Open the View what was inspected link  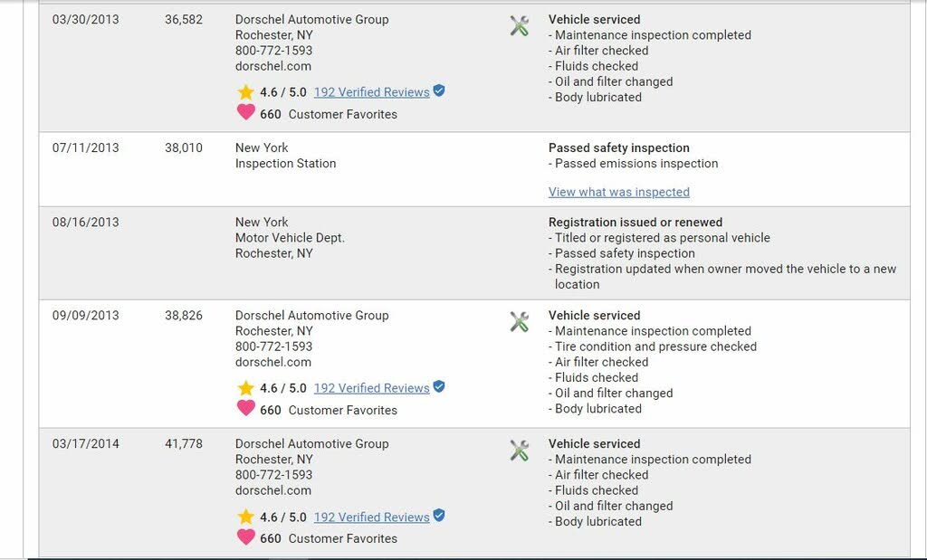point(619,192)
